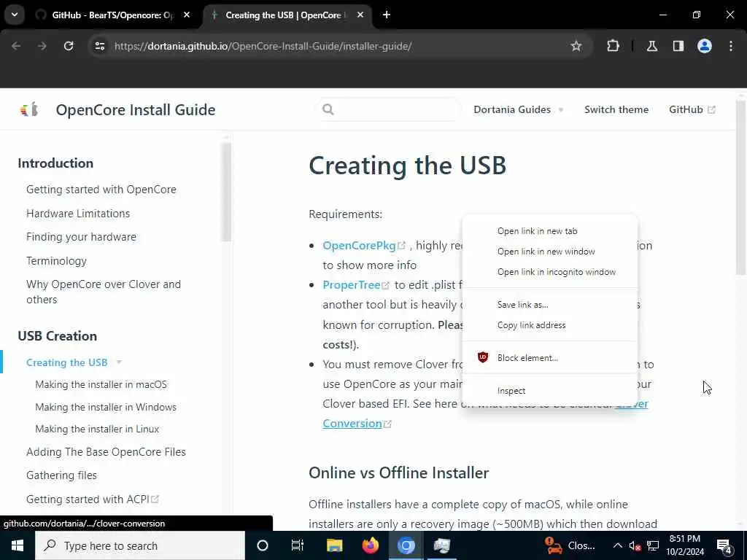Click the taskbar search box
747x560 pixels.
coord(140,545)
